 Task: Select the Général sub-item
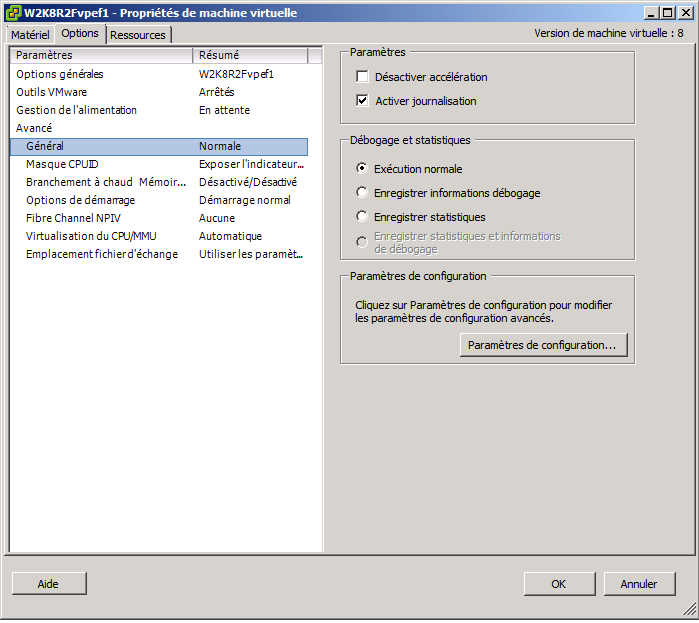point(159,146)
